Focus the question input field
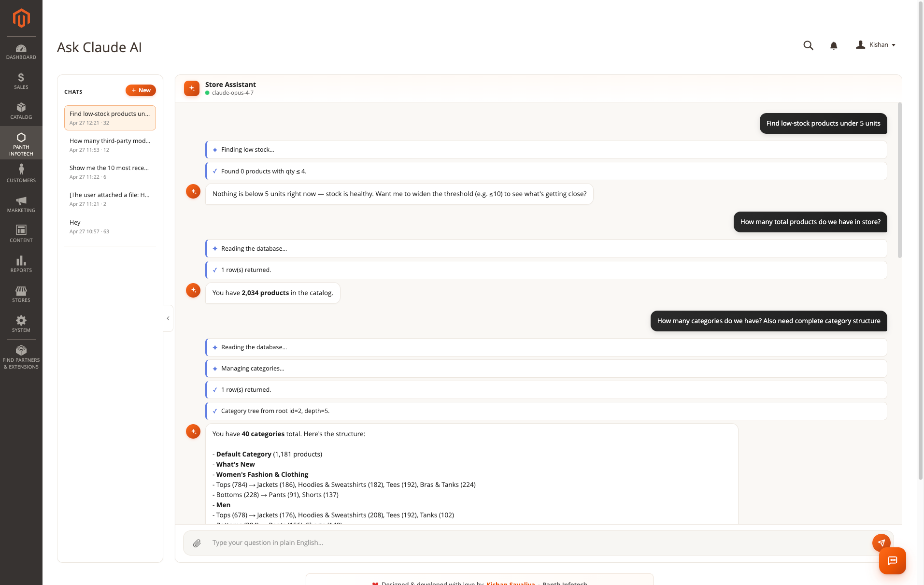Viewport: 924px width, 585px height. (x=539, y=543)
